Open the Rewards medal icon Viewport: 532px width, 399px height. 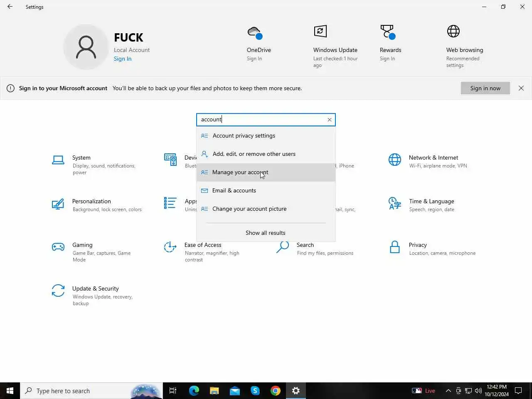click(x=387, y=32)
